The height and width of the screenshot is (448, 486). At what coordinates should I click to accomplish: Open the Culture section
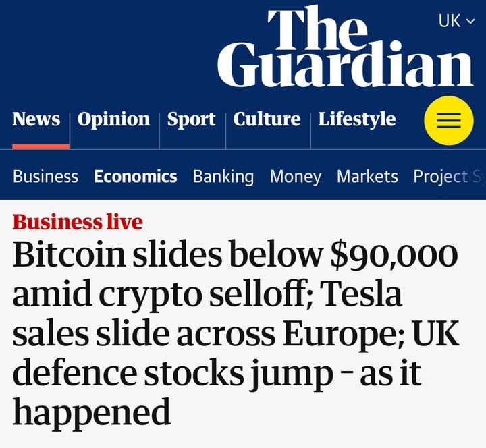click(x=267, y=119)
